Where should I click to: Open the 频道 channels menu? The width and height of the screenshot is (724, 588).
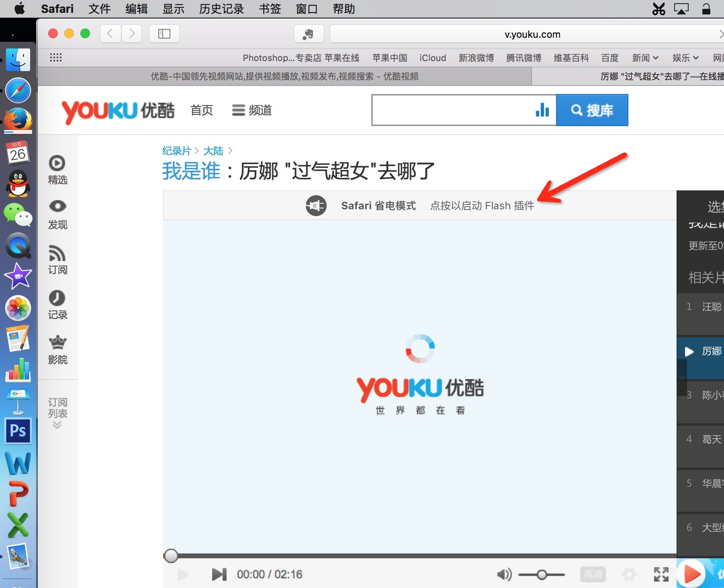pyautogui.click(x=252, y=110)
